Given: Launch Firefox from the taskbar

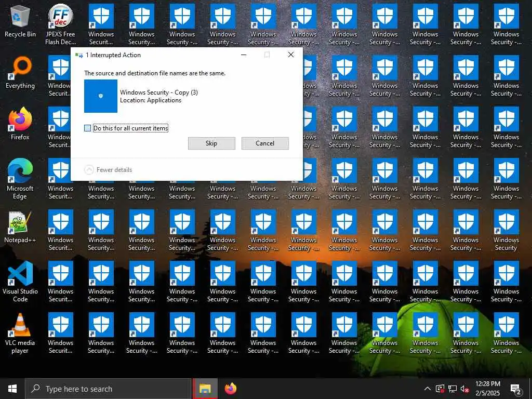Looking at the screenshot, I should pos(230,389).
